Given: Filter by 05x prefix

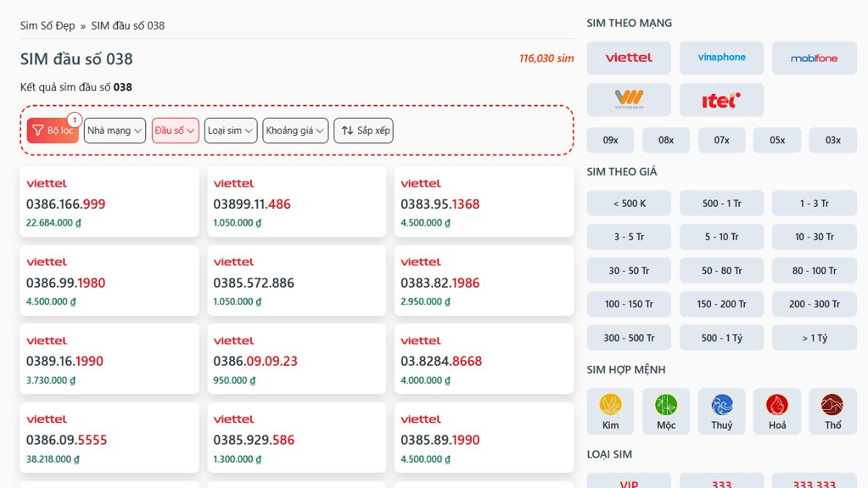Looking at the screenshot, I should pos(778,140).
